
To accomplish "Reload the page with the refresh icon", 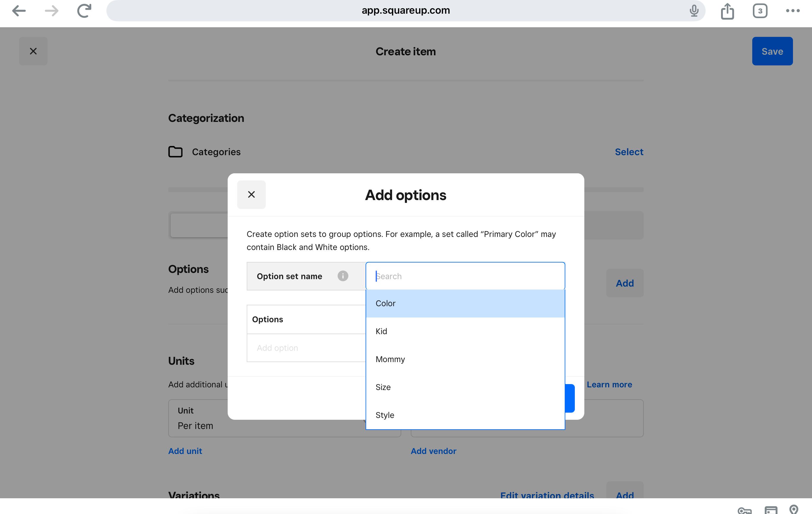I will (84, 11).
